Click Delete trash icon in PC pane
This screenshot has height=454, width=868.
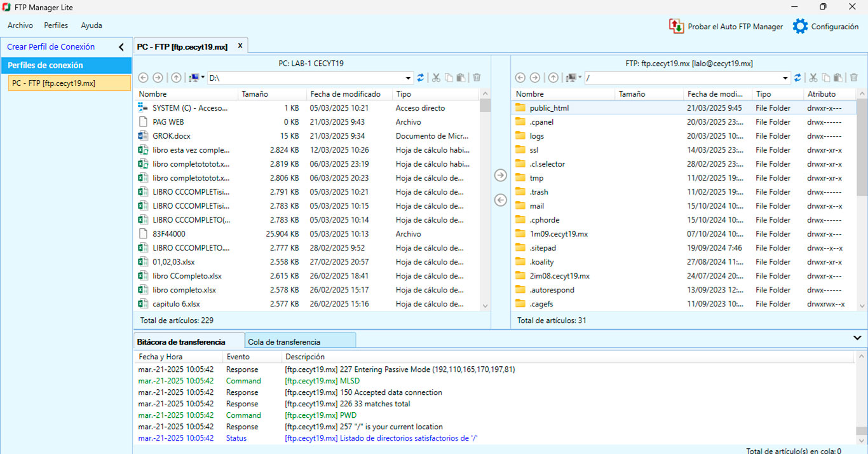pyautogui.click(x=477, y=78)
